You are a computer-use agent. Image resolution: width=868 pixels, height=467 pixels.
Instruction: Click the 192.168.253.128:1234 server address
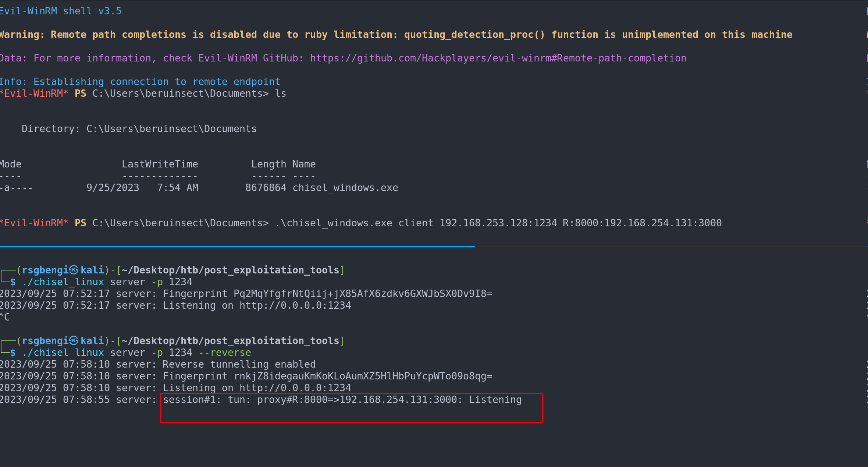(498, 223)
